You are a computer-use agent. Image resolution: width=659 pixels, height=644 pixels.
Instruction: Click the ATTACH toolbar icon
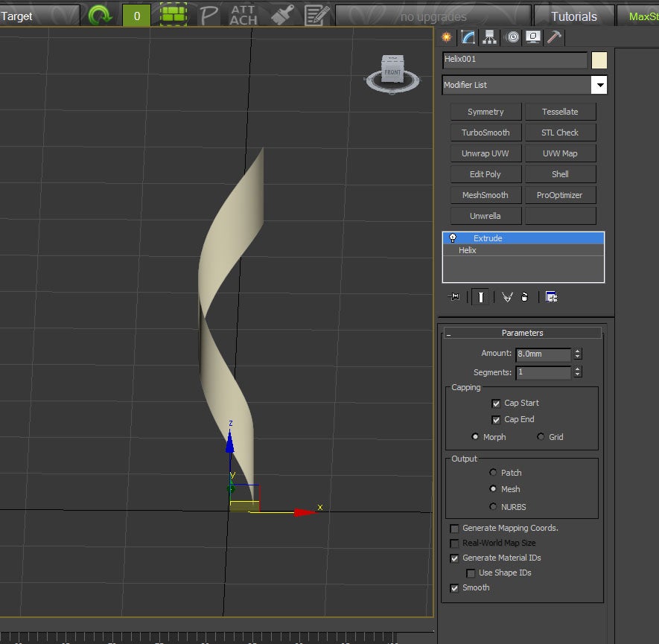point(243,15)
